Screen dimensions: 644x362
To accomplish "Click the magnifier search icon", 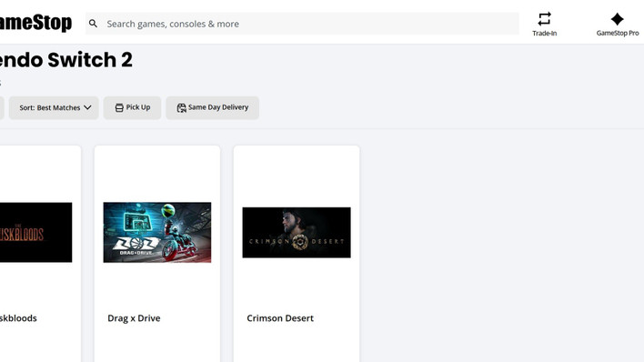I will (x=93, y=24).
